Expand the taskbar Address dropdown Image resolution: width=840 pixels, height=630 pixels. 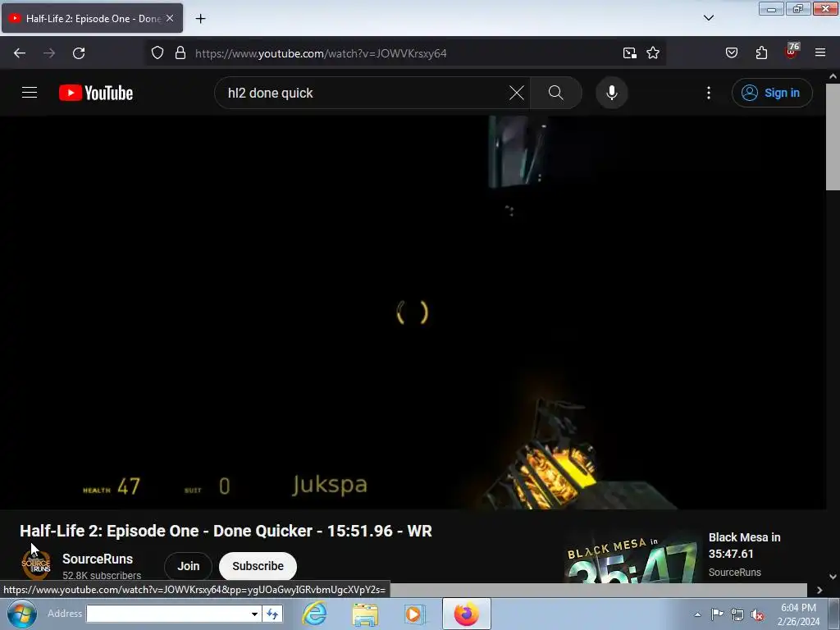click(x=254, y=614)
